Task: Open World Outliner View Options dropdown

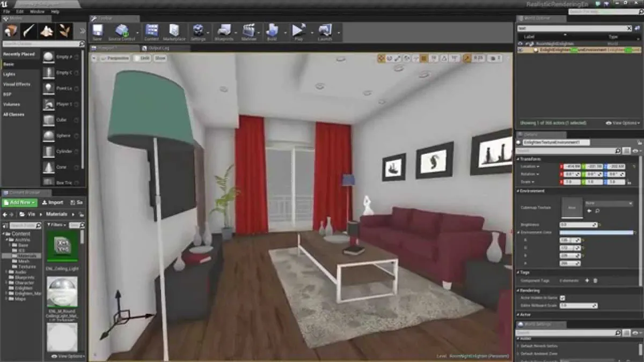Action: pyautogui.click(x=623, y=123)
